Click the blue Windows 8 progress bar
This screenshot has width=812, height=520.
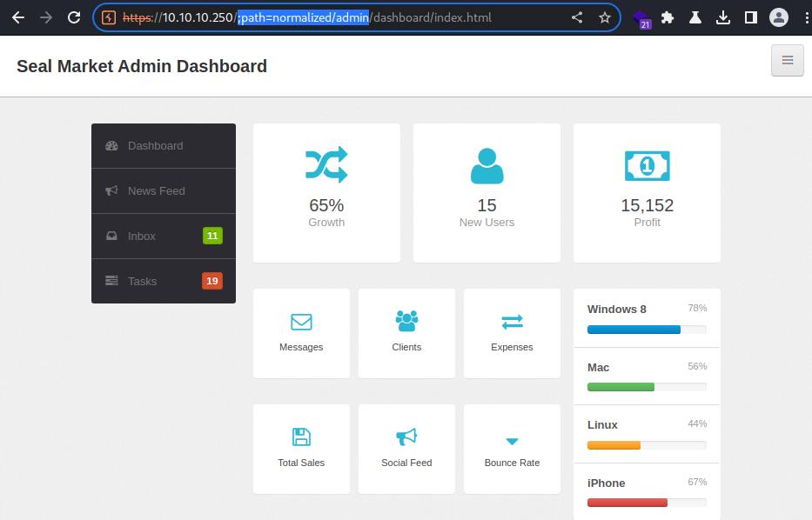point(634,330)
